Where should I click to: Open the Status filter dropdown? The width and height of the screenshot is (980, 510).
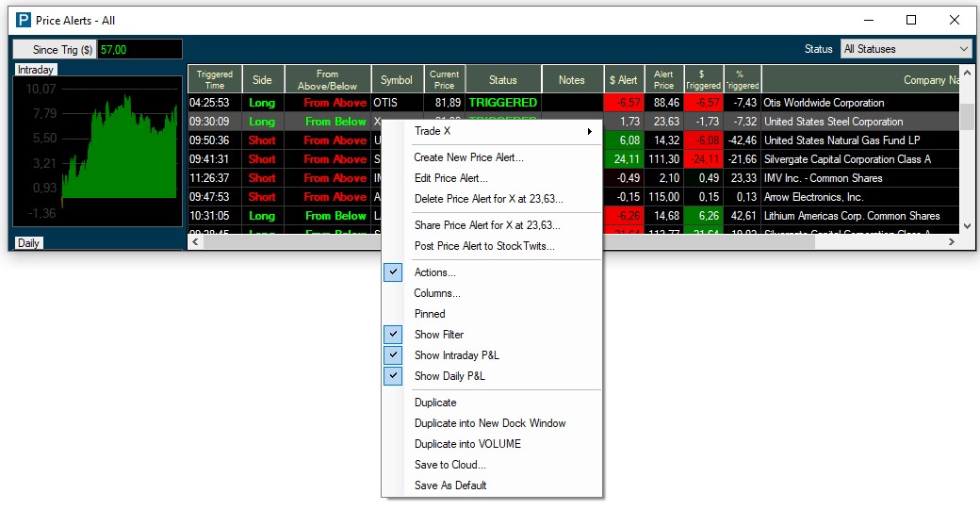[905, 49]
